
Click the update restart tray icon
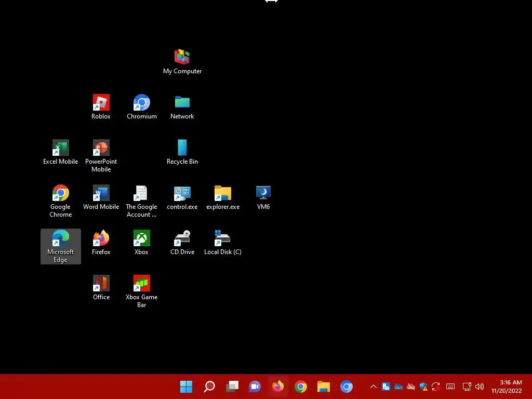436,387
